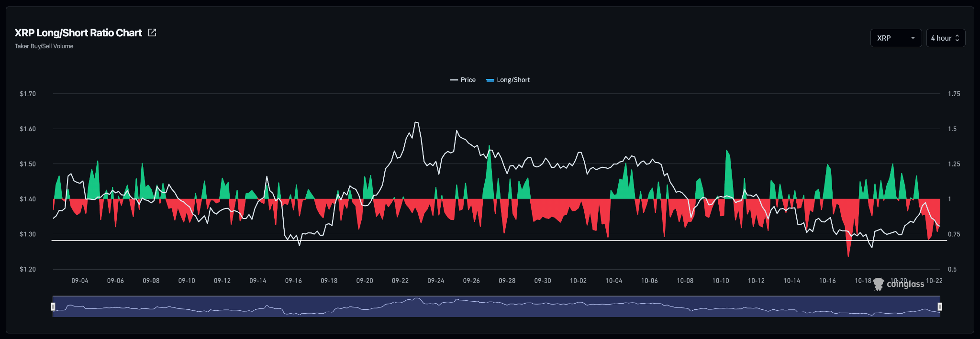
Task: Click the 09-28 date axis label
Action: click(507, 281)
